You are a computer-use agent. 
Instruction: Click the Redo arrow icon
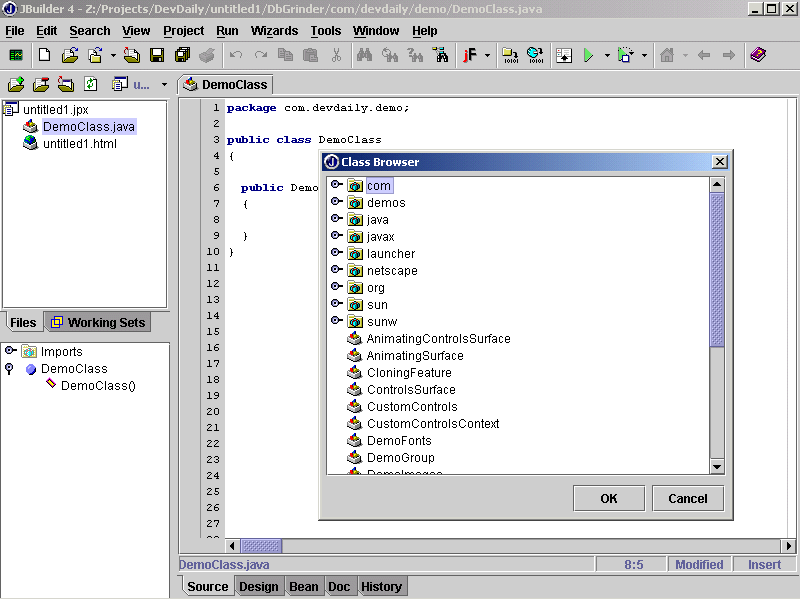(261, 55)
